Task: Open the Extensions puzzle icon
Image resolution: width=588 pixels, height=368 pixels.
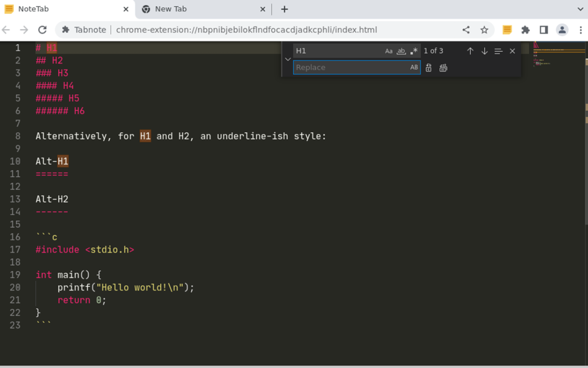Action: (x=525, y=30)
